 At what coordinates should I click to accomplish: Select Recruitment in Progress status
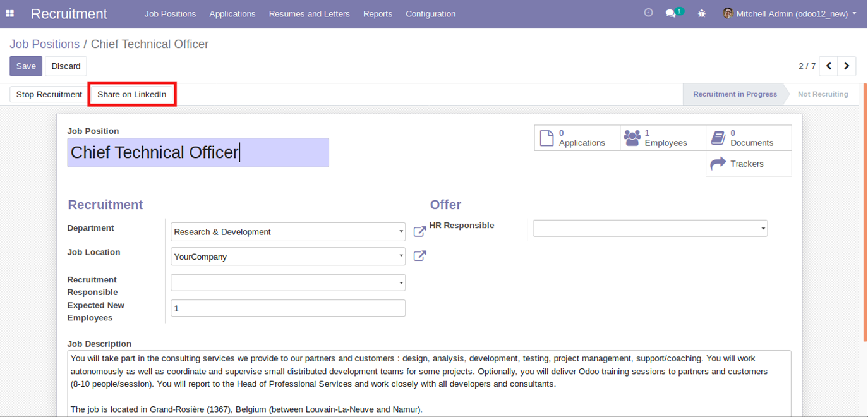[735, 94]
